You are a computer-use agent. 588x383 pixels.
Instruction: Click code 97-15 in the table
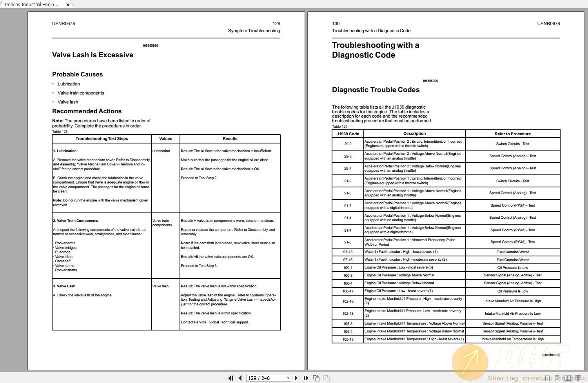[348, 252]
